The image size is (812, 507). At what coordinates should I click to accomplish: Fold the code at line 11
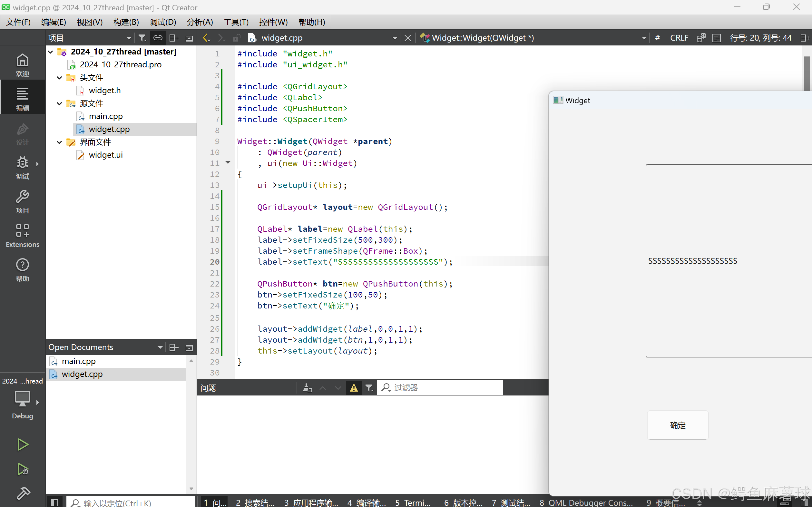pos(228,163)
